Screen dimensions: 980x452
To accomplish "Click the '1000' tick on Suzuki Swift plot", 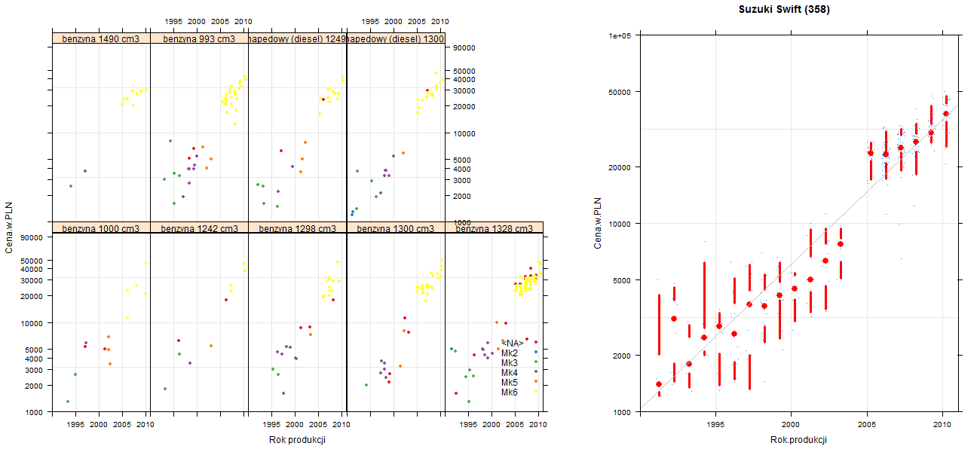I will 623,412.
